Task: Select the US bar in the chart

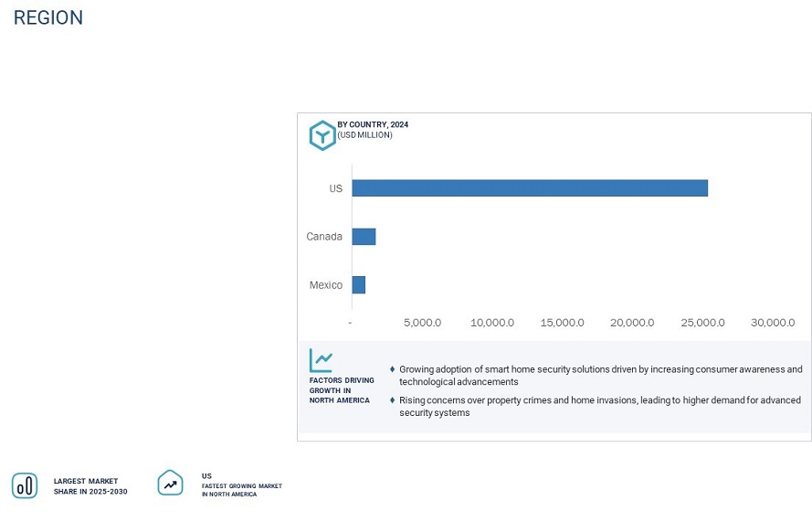Action: (529, 188)
